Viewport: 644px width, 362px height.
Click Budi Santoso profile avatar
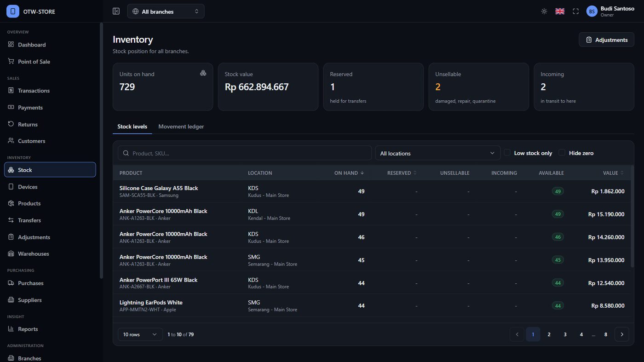[x=592, y=11]
